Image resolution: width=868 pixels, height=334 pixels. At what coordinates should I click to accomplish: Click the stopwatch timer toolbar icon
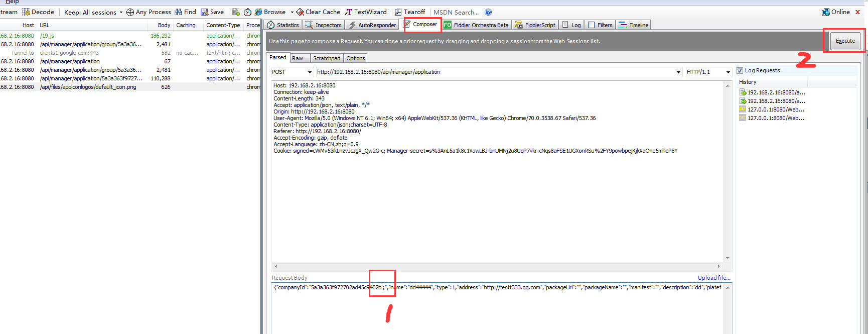coord(247,12)
